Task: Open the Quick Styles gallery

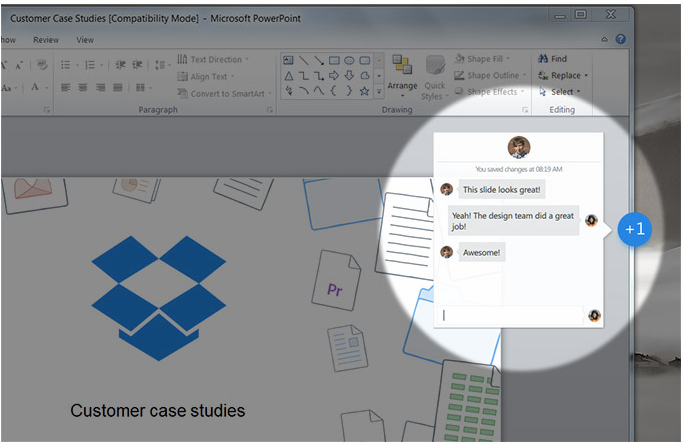Action: 435,78
